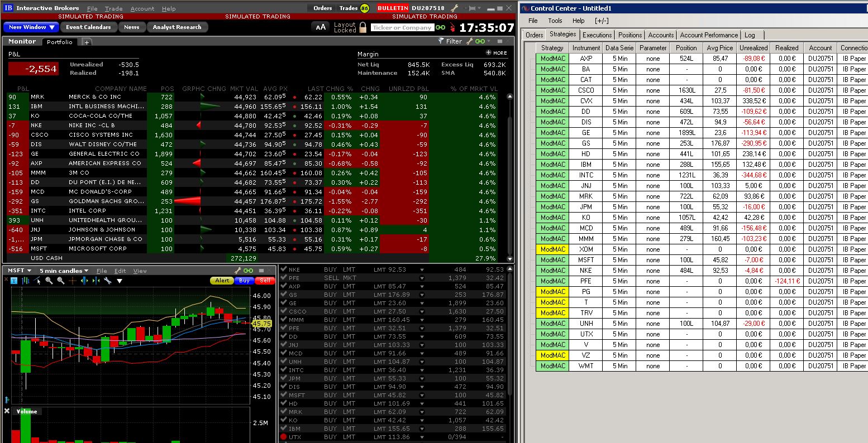Click the Monitor panel green link icon

coord(479,41)
